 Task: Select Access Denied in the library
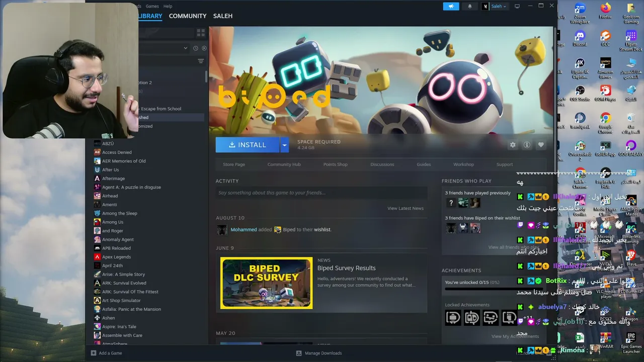(x=117, y=152)
